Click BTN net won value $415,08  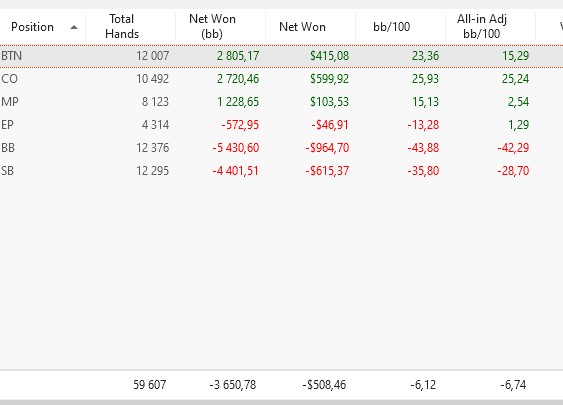coord(330,56)
